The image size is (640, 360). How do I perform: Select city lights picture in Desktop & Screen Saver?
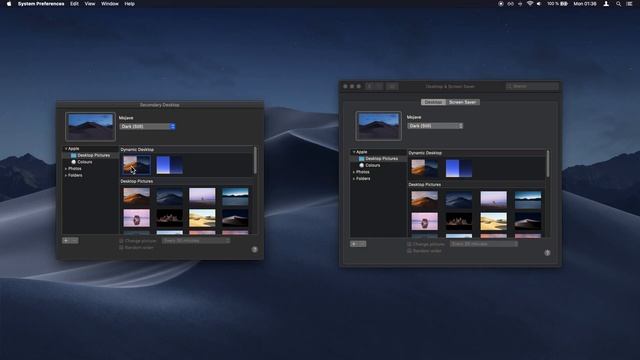point(459,222)
